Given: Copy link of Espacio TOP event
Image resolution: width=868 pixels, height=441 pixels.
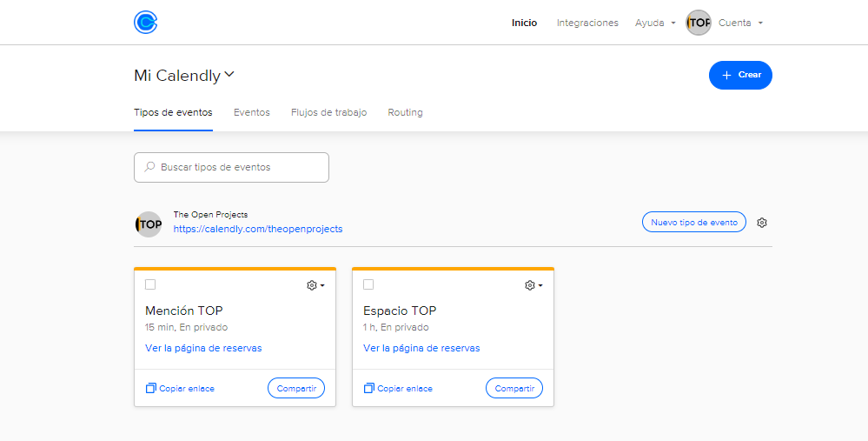Looking at the screenshot, I should [x=398, y=388].
